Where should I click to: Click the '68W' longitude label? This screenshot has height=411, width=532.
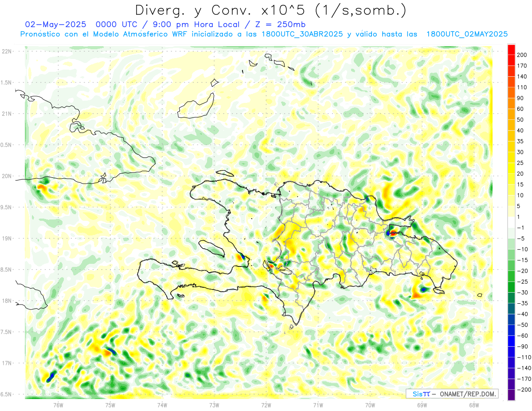[474, 405]
